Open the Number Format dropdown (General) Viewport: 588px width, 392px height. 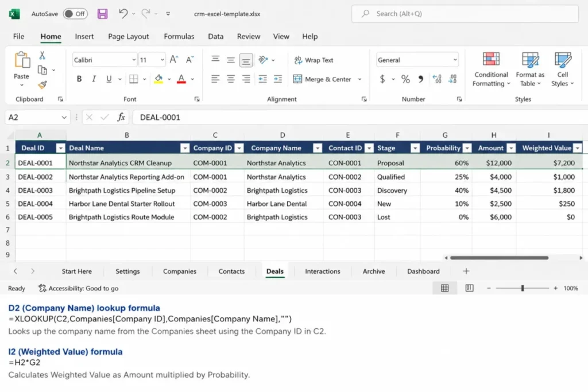(455, 60)
